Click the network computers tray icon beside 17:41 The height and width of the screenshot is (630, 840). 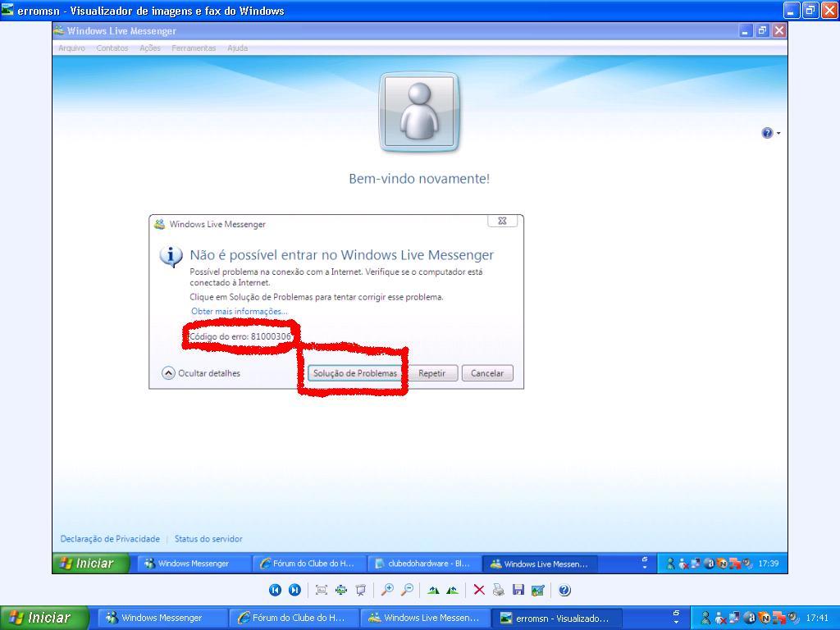[x=734, y=617]
